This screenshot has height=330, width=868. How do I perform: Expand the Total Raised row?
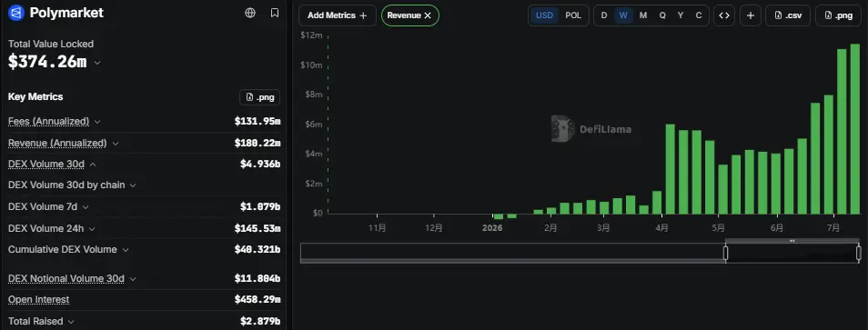click(x=71, y=321)
